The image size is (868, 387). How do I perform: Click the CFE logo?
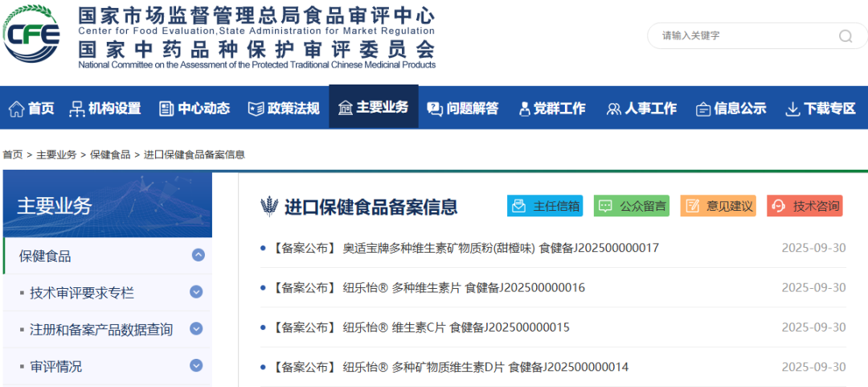tap(31, 33)
